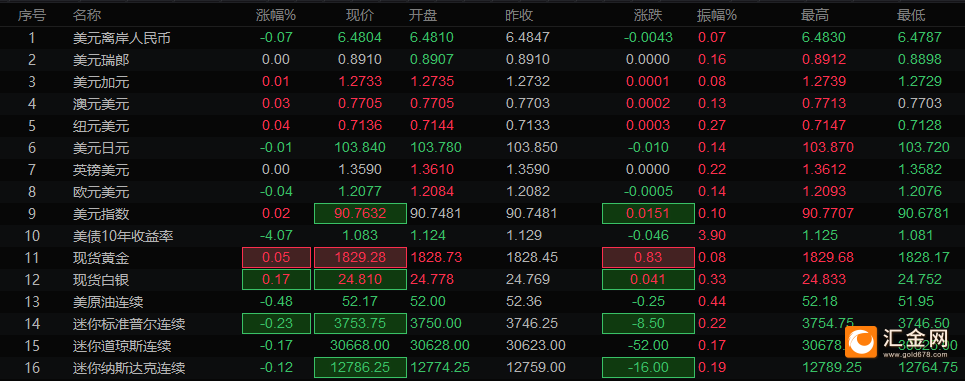965x381 pixels.
Task: Select the 迷你标准普尔连续 row name
Action: 129,324
